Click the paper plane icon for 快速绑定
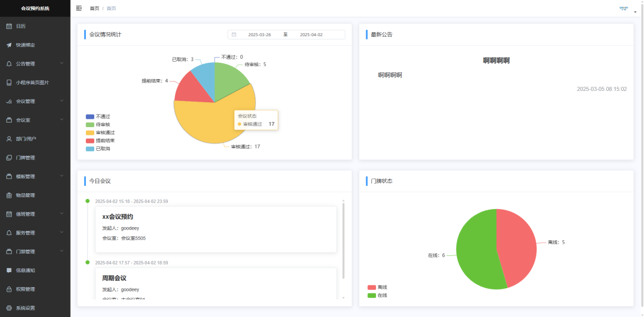 coord(9,45)
